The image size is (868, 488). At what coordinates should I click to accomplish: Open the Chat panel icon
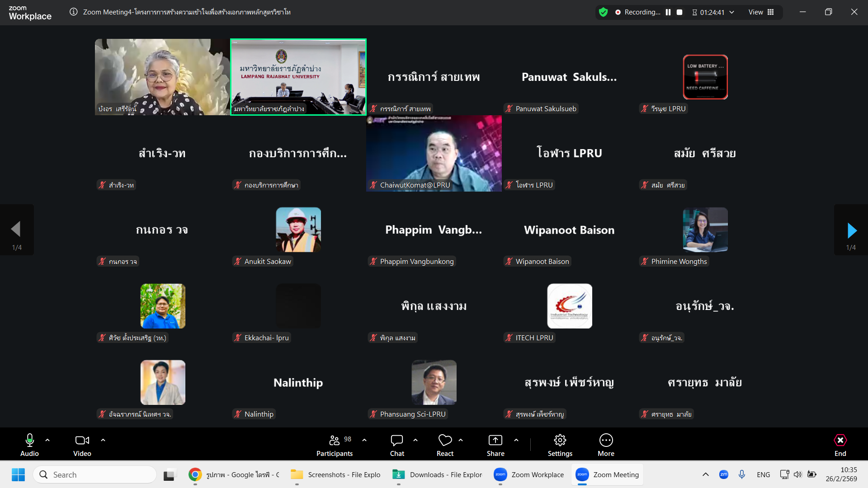coord(397,441)
